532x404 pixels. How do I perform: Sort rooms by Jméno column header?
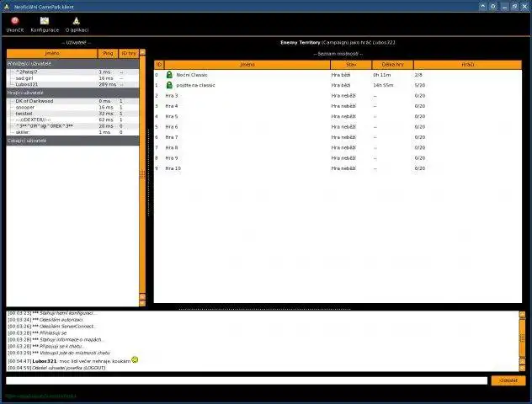[247, 65]
